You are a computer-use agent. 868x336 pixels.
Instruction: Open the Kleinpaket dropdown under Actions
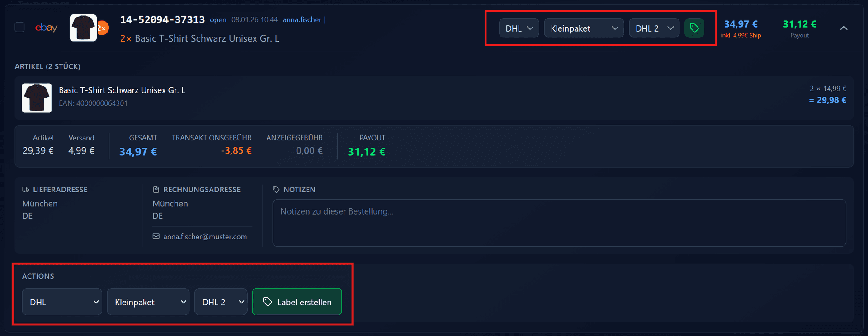(x=148, y=302)
